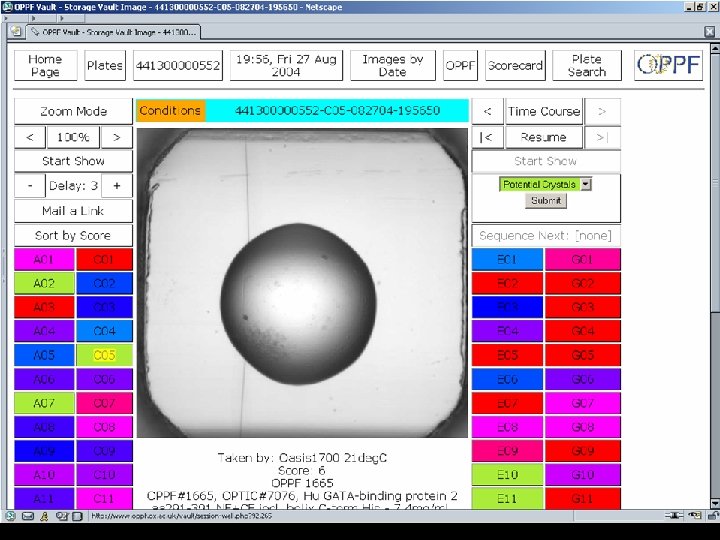Open the Scorecard page
The width and height of the screenshot is (720, 540).
tap(514, 66)
